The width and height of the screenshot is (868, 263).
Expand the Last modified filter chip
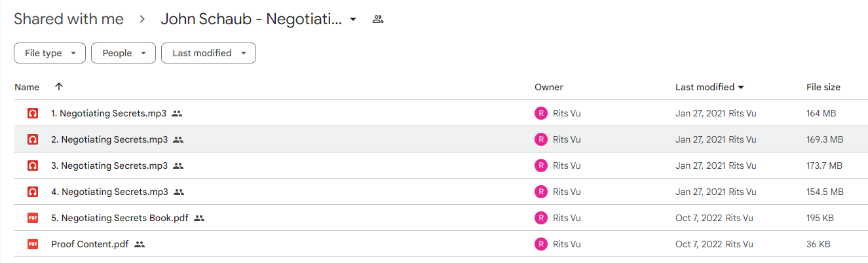(x=208, y=53)
